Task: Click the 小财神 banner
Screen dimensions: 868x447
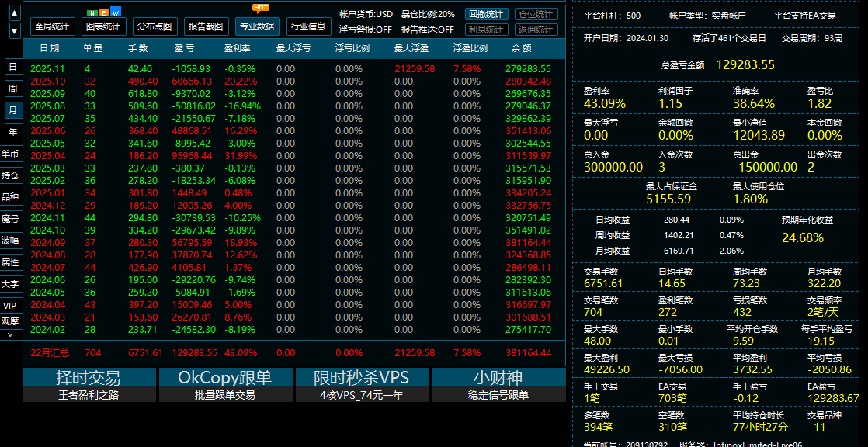Action: [498, 378]
